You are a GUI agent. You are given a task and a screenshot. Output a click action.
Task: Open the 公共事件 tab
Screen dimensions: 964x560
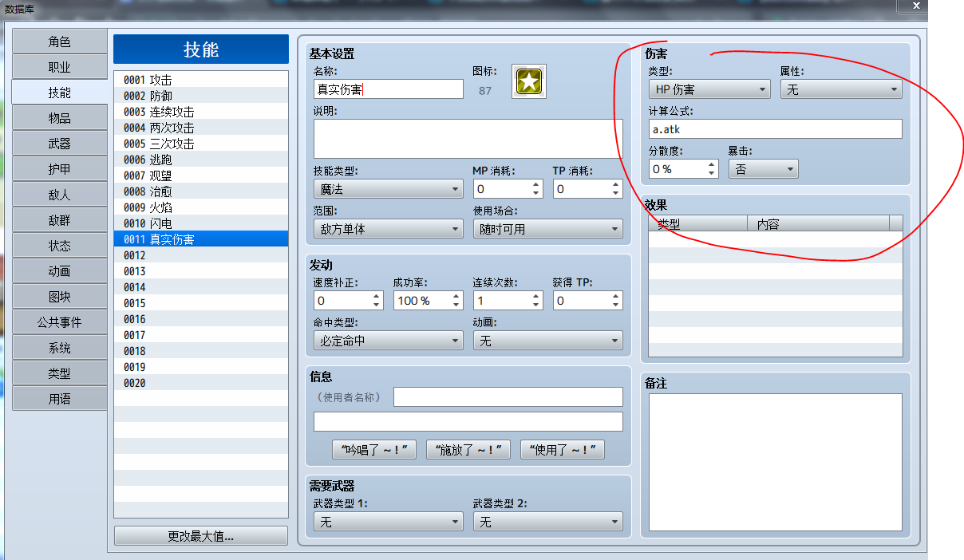pyautogui.click(x=59, y=322)
